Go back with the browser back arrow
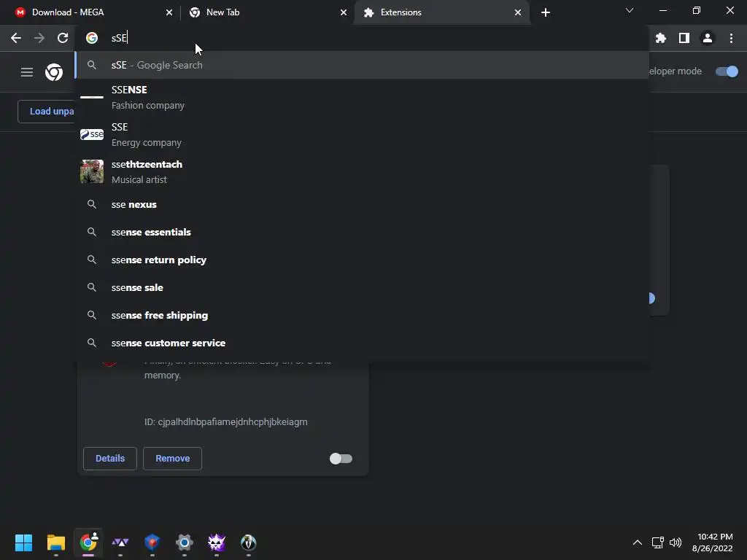This screenshot has width=747, height=560. 16,38
